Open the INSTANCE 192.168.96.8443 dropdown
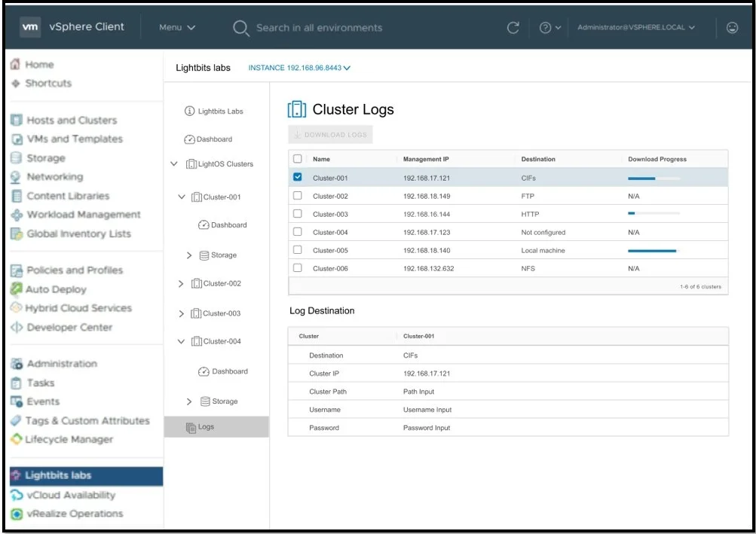Screen dimensions: 756x534 coord(299,68)
